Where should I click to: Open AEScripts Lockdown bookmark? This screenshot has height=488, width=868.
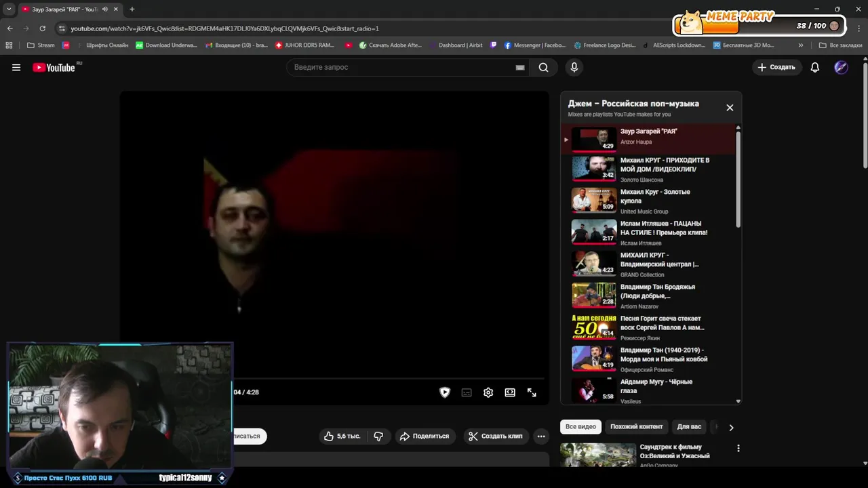click(673, 45)
